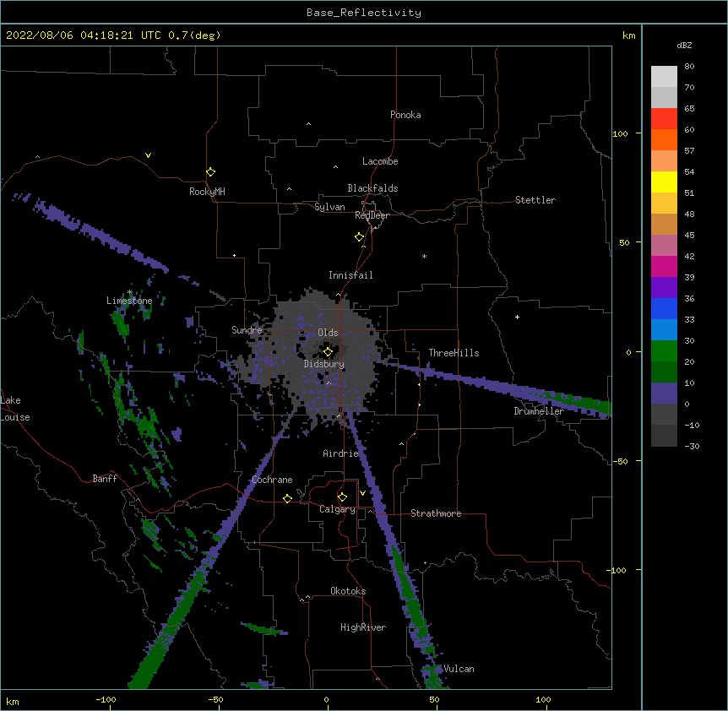
Task: Pick the bright green legend swatch below 30
Action: pyautogui.click(x=664, y=351)
